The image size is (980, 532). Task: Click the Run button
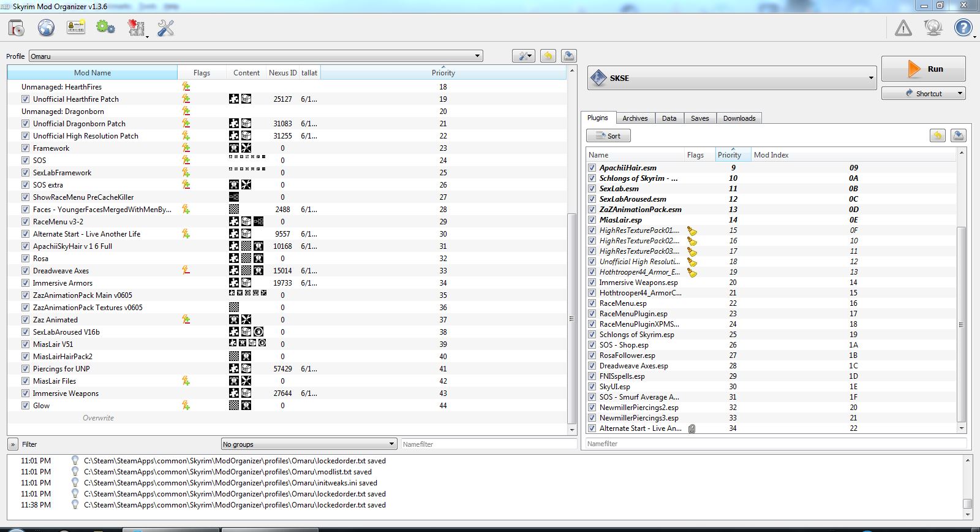tap(923, 69)
